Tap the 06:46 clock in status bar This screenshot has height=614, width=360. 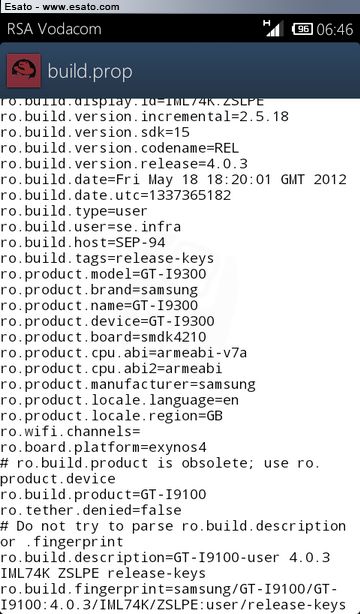coord(335,29)
